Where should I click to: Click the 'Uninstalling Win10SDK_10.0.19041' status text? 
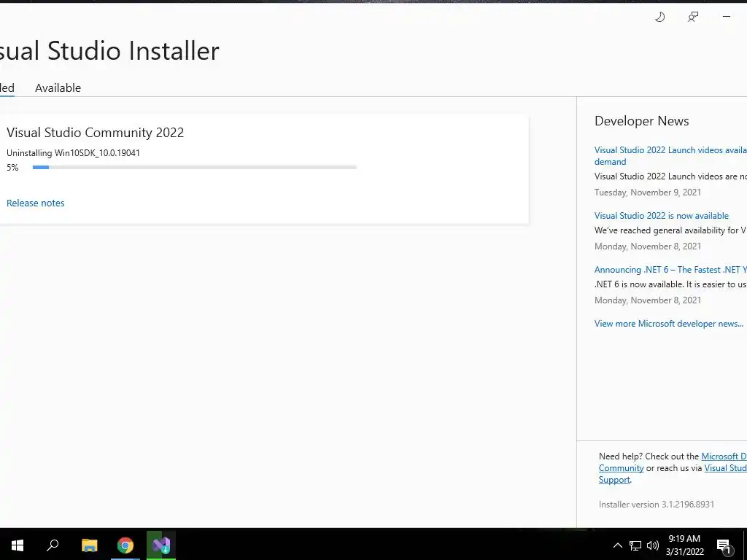tap(73, 153)
